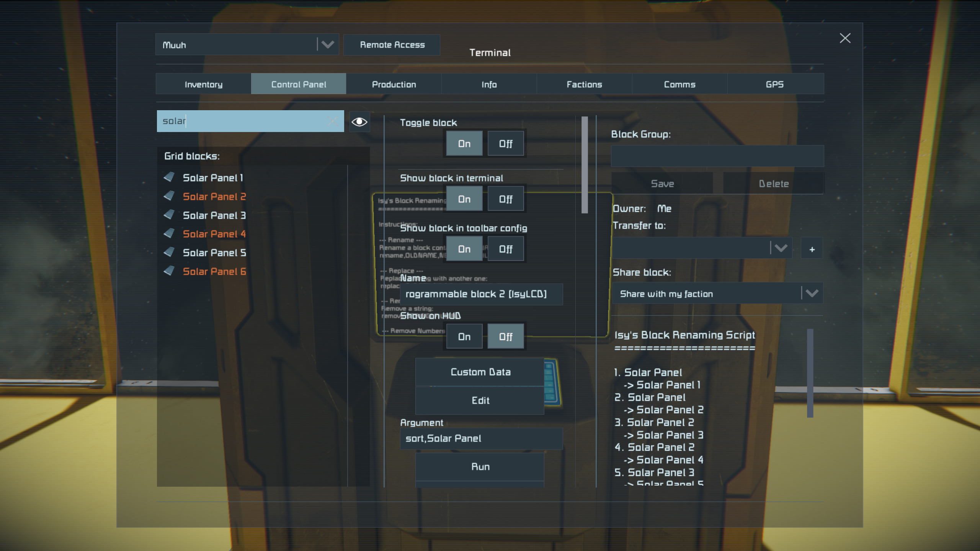Switch to the Production tab
Viewport: 980px width, 551px height.
[394, 84]
